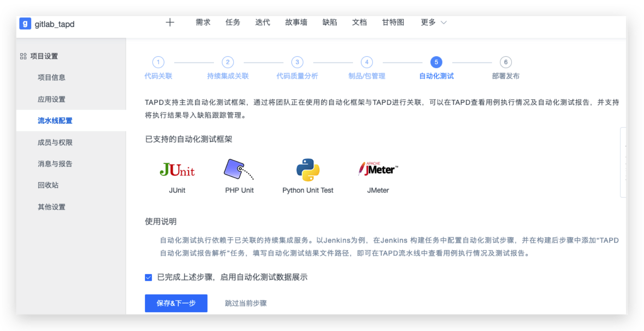Click the JUnit framework logo
Image resolution: width=644 pixels, height=331 pixels.
click(x=177, y=170)
